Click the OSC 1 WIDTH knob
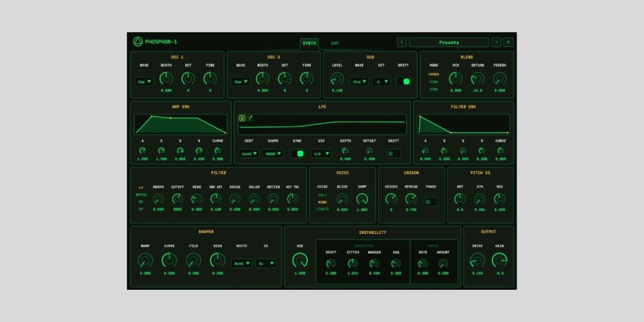644x322 pixels. [x=166, y=79]
